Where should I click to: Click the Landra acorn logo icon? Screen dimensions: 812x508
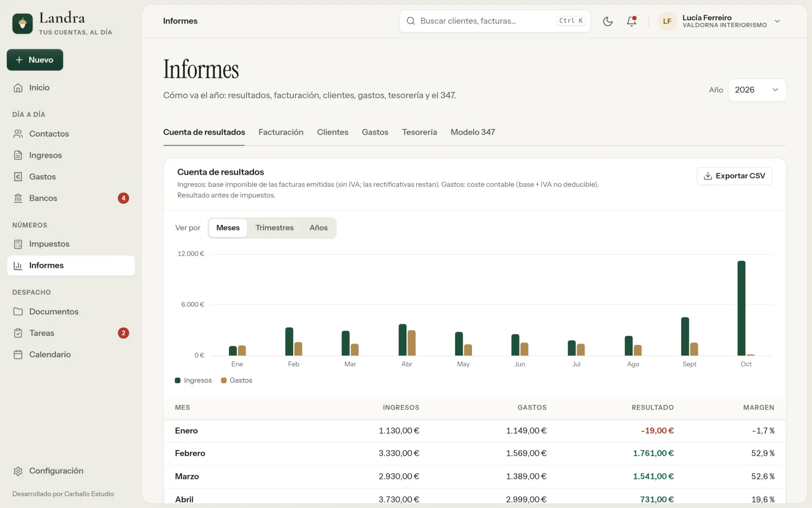[x=22, y=23]
